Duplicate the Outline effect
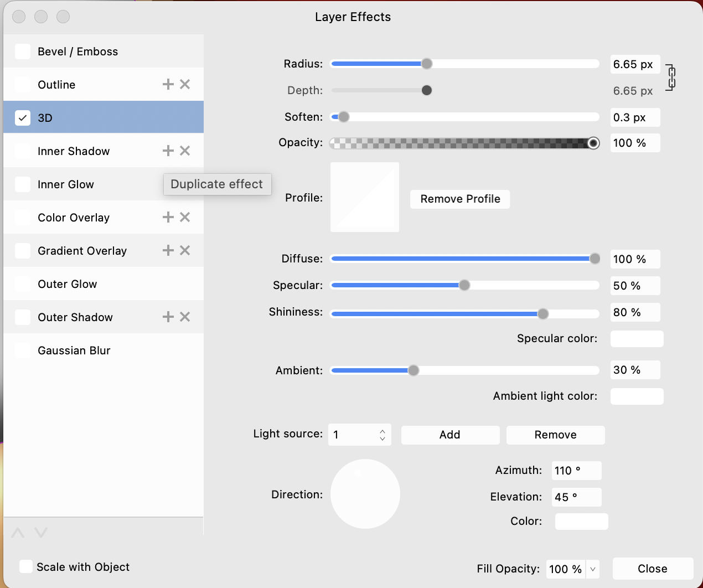The image size is (703, 588). point(168,84)
